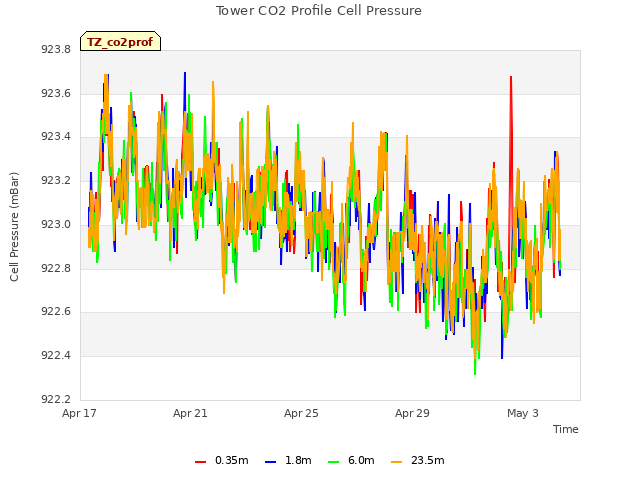Select the 1.8m legend label

[x=298, y=460]
